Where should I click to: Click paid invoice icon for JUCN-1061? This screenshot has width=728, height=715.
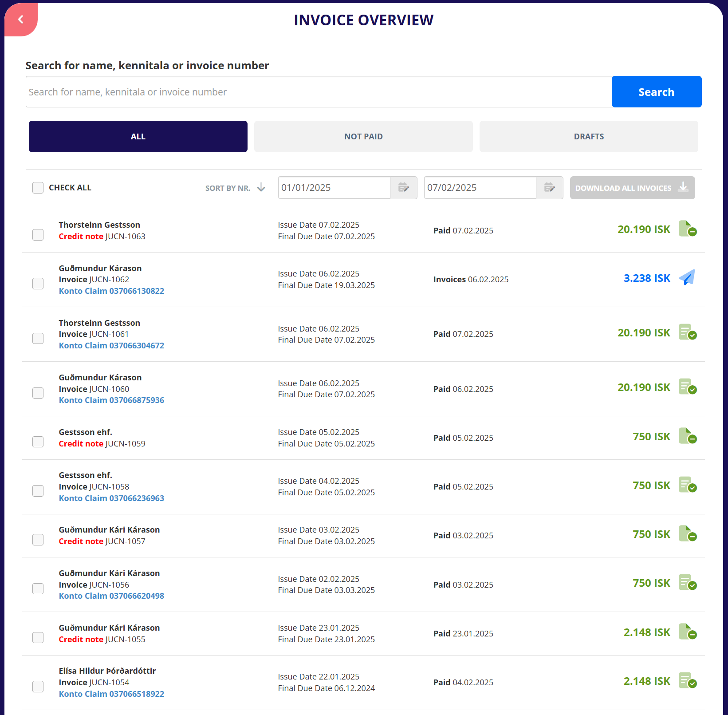[x=688, y=332]
